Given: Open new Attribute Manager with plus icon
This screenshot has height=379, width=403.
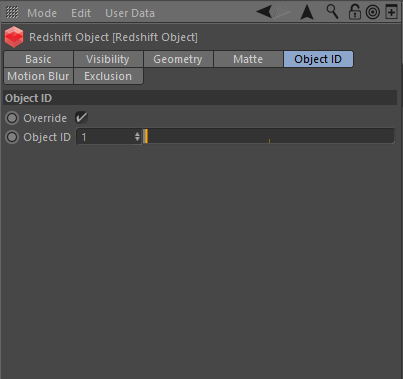Looking at the screenshot, I should click(391, 12).
